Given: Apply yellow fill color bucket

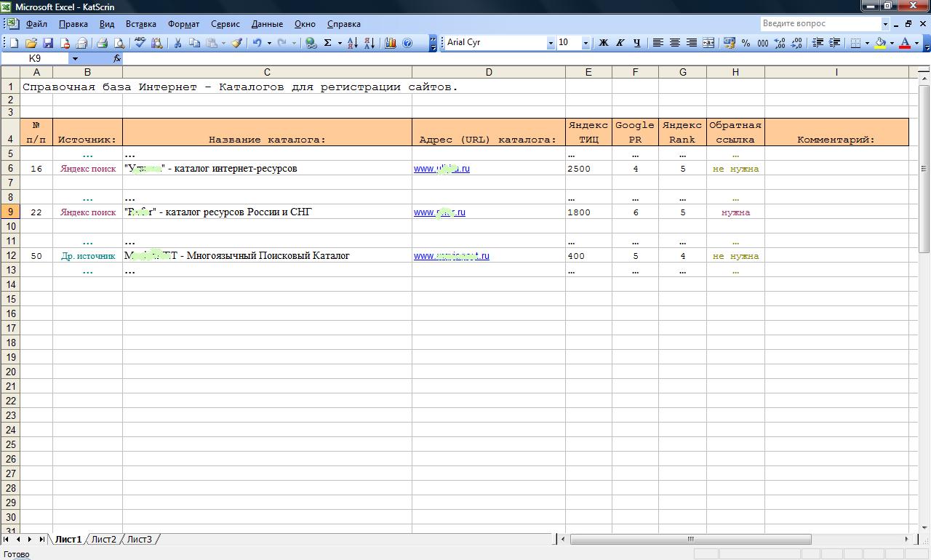Looking at the screenshot, I should pos(880,43).
